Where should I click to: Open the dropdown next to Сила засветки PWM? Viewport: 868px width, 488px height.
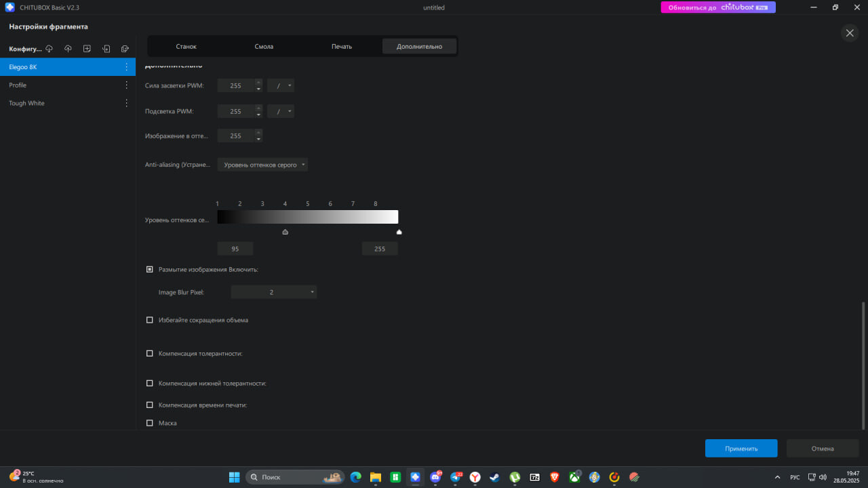pos(281,85)
